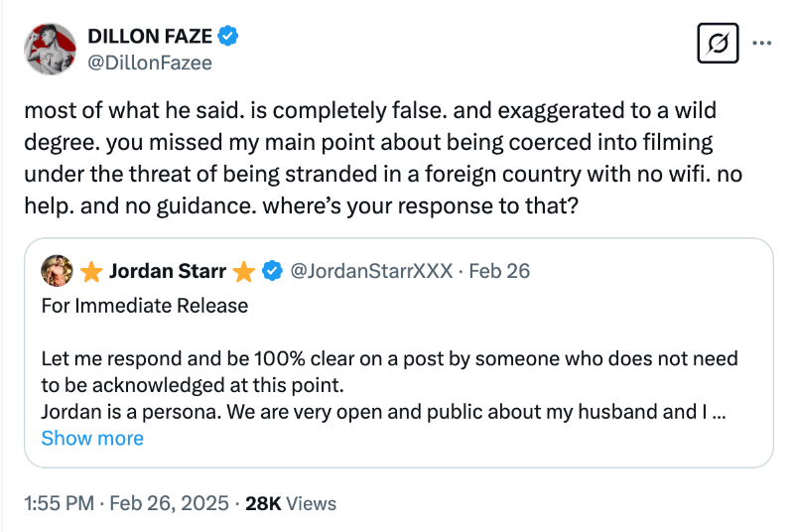The height and width of the screenshot is (532, 794).
Task: Open the three-dot more options menu
Action: 762,44
